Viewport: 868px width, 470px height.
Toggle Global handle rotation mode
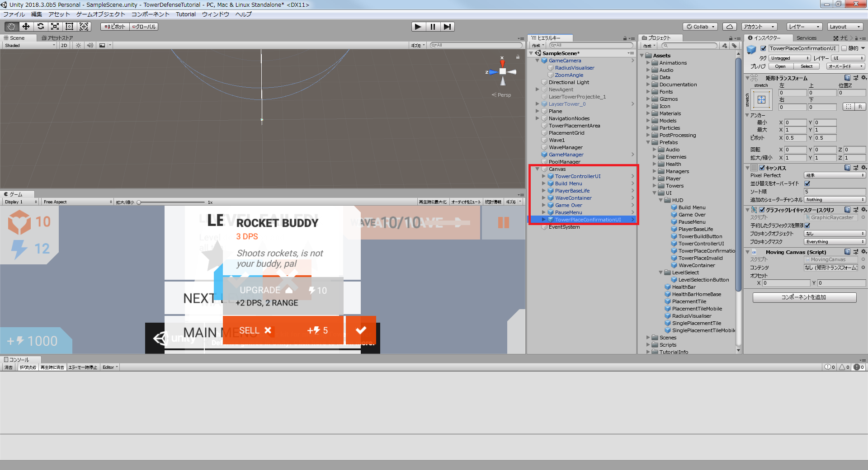coord(144,27)
